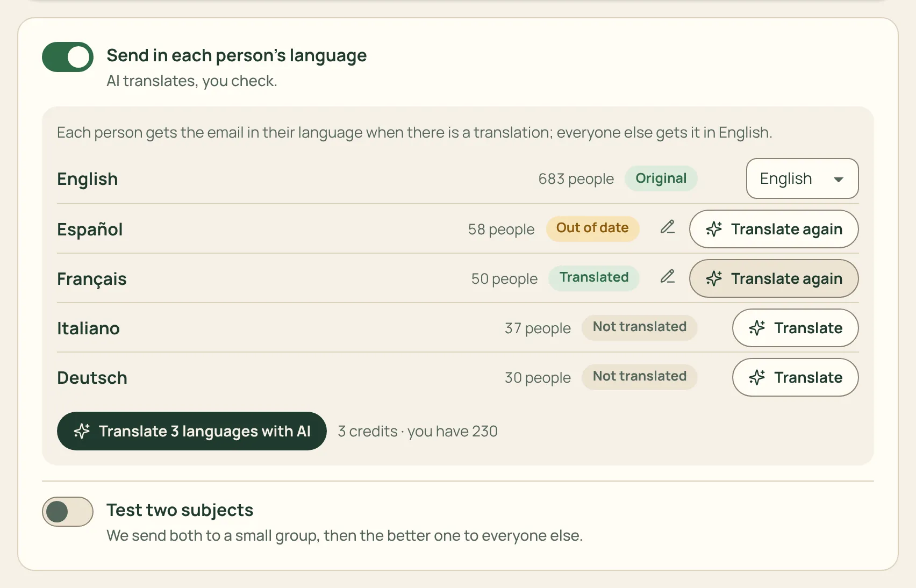Click the "Send in each person's language" heading
The width and height of the screenshot is (916, 588).
[x=237, y=55]
